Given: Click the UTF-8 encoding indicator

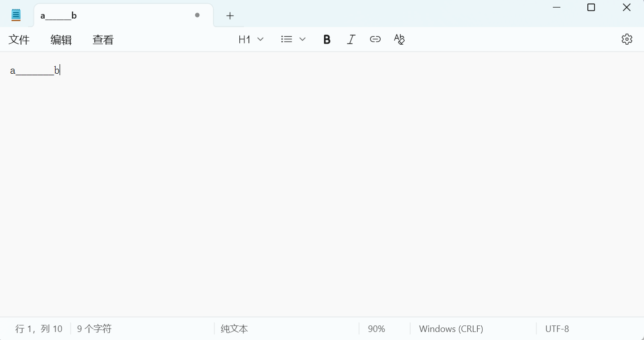Looking at the screenshot, I should point(557,328).
